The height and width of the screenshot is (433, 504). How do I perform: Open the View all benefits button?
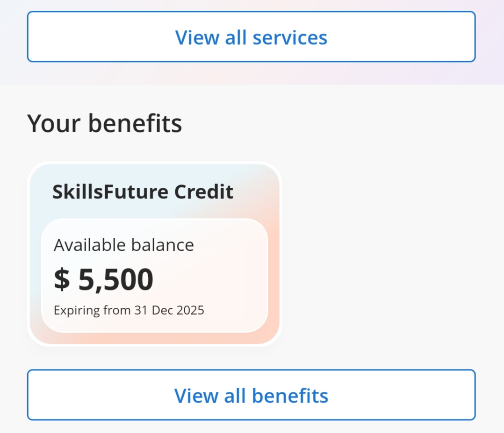[x=251, y=395]
